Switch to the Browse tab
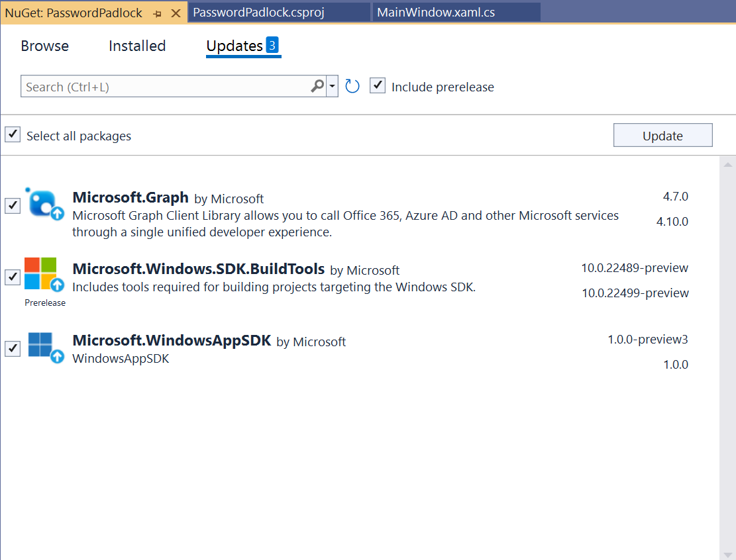 click(x=44, y=46)
